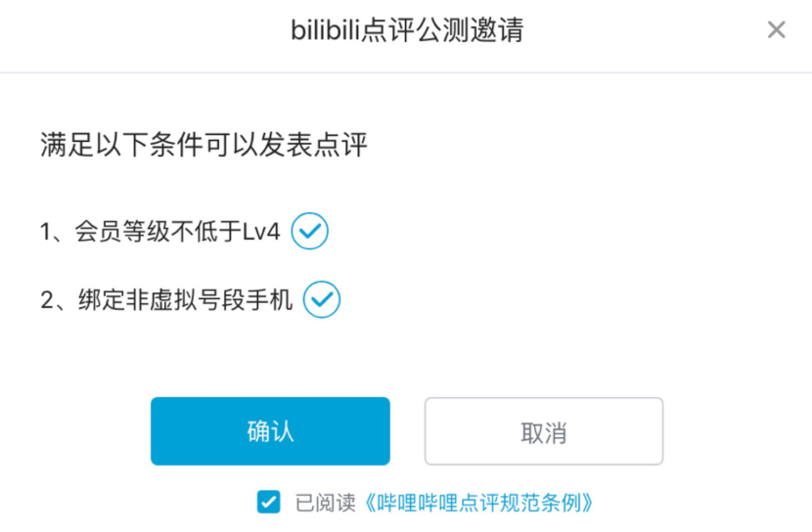Click the checkmark icon beside phone binding requirement
812x532 pixels.
[x=322, y=300]
